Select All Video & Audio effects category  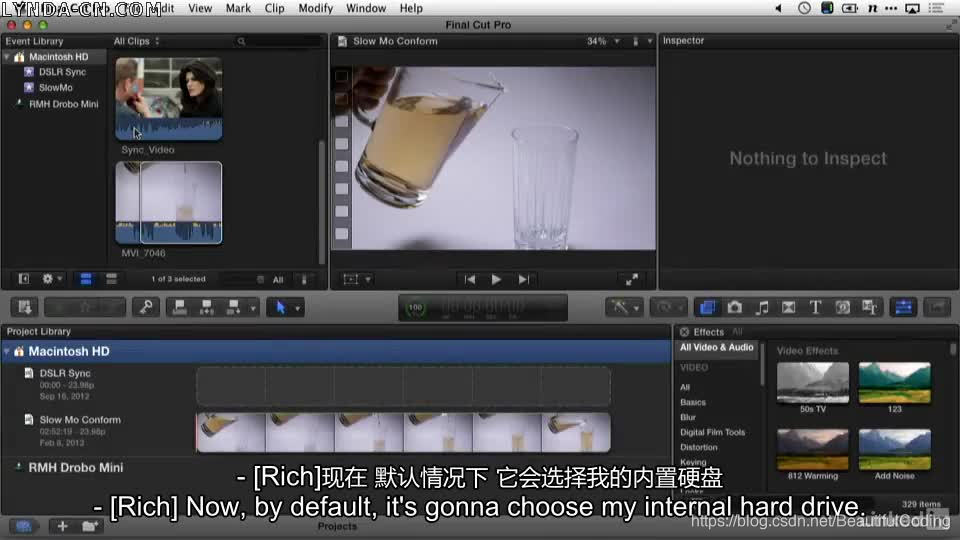coord(717,347)
